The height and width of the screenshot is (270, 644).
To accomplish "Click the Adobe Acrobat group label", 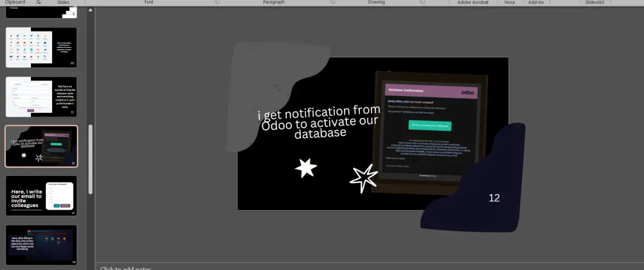I will click(x=473, y=3).
